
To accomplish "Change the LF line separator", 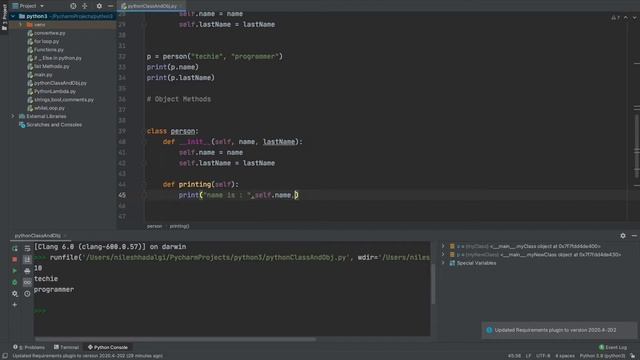I will (528, 356).
